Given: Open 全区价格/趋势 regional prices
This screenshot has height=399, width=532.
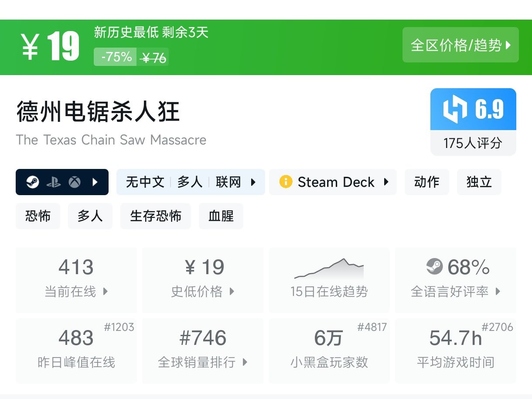Looking at the screenshot, I should tap(460, 45).
